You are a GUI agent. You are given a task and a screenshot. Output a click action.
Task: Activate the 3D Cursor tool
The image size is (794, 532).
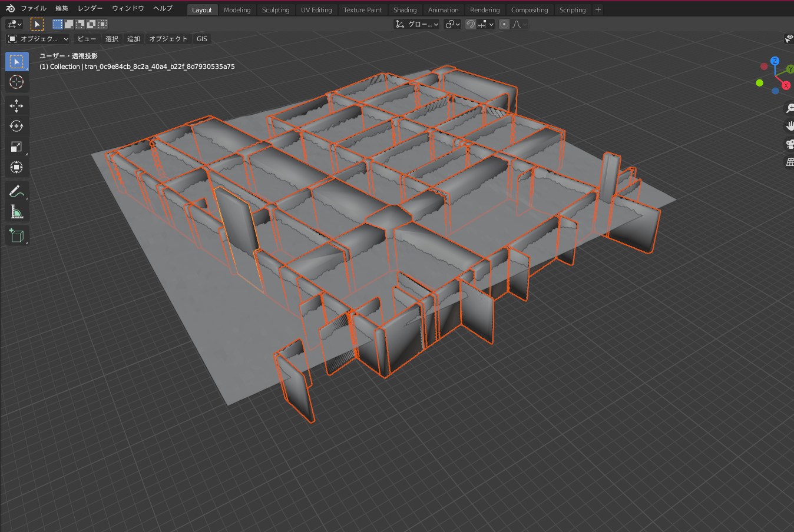pyautogui.click(x=16, y=82)
